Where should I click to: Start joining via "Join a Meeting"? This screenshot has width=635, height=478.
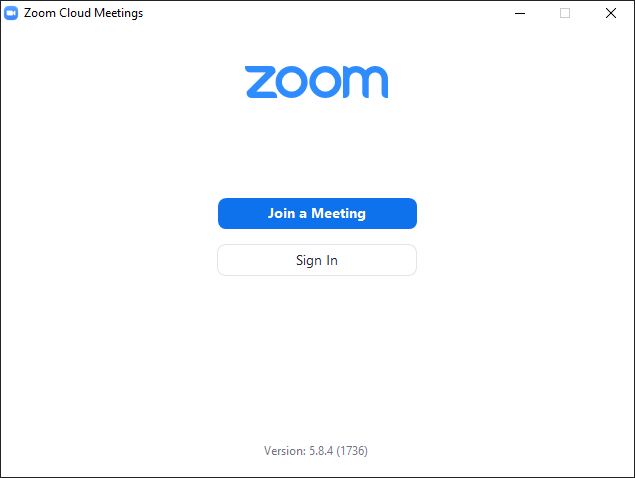point(317,213)
